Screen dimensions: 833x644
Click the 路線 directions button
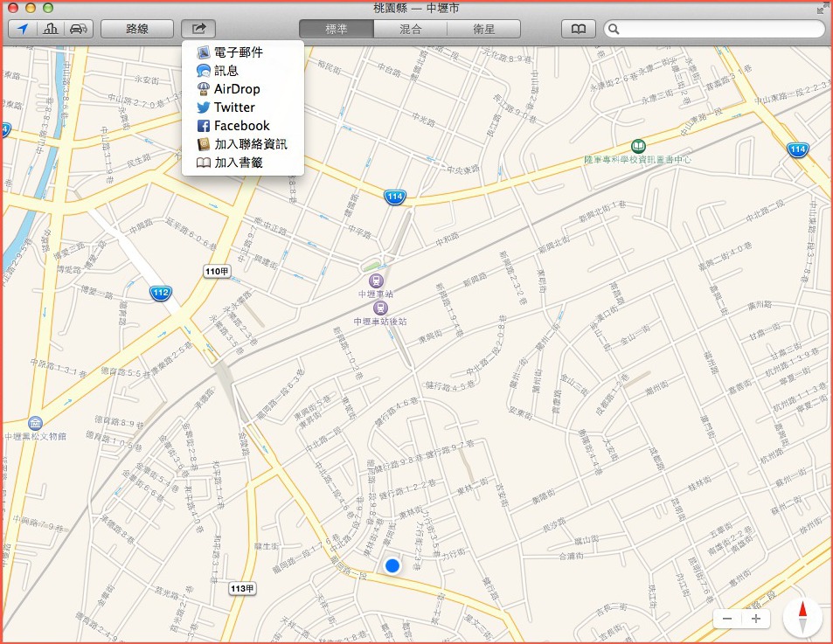[x=137, y=29]
